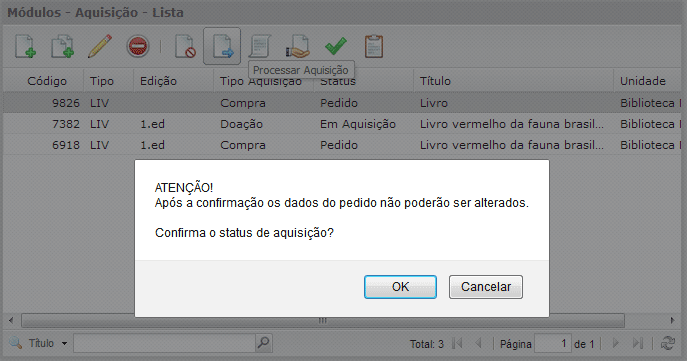Click the cancel document icon
The height and width of the screenshot is (361, 687).
[x=185, y=46]
